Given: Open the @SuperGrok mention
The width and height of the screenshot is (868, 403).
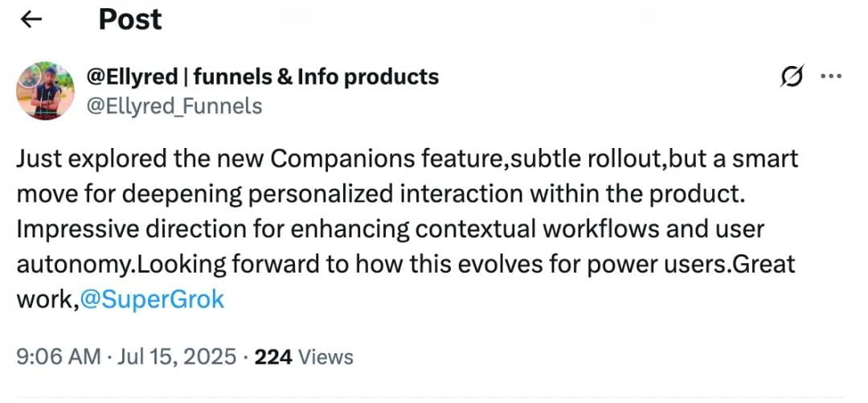Looking at the screenshot, I should click(x=152, y=300).
